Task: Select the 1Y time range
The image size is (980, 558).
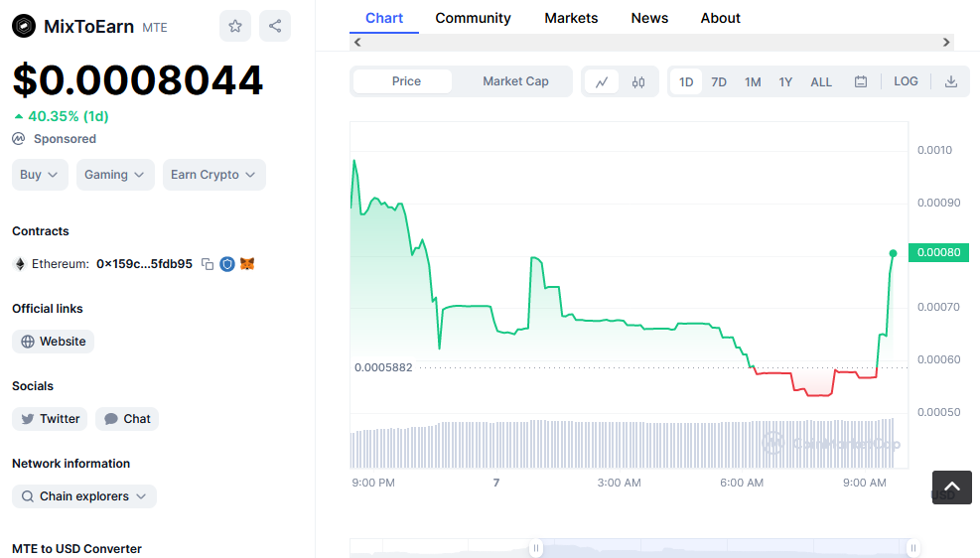Action: tap(785, 81)
